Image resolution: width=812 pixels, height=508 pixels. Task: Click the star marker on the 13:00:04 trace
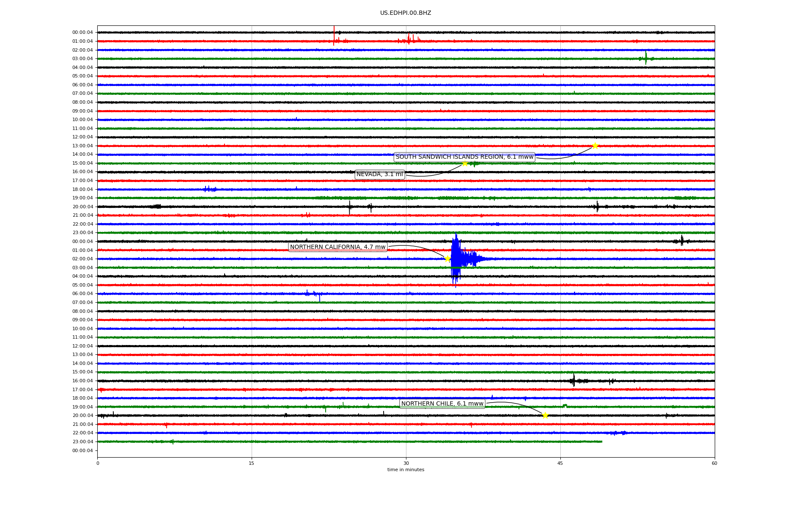click(x=595, y=146)
